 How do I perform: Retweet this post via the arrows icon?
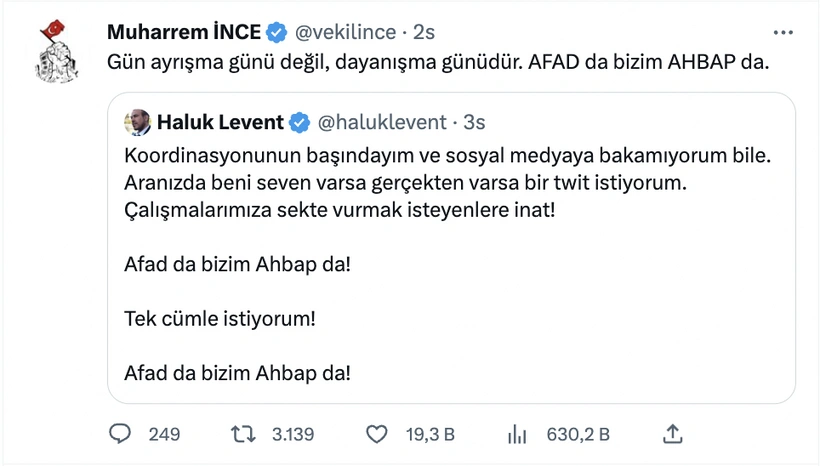tap(243, 434)
